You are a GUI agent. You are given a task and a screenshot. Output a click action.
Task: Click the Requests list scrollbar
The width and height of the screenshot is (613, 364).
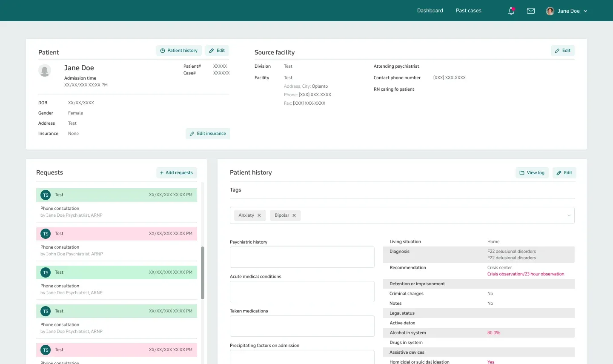(203, 272)
